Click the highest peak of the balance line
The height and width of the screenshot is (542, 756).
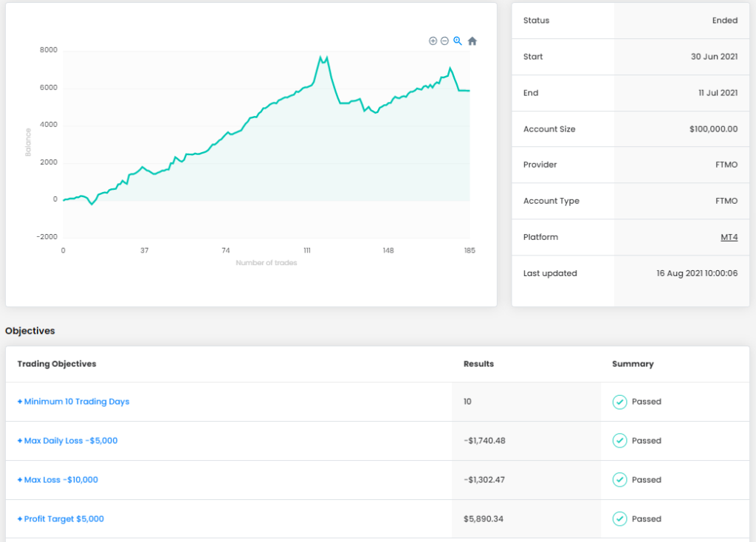(320, 56)
